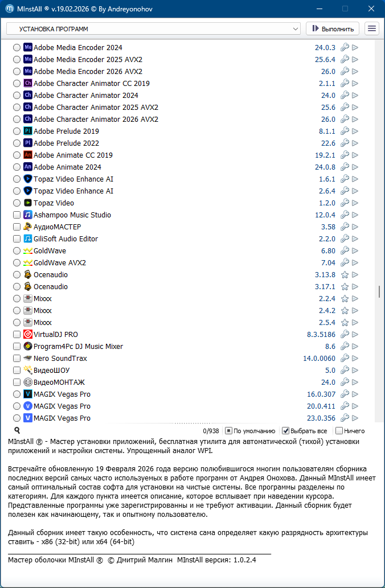Click the Nero SoundTrax app icon

click(x=28, y=359)
